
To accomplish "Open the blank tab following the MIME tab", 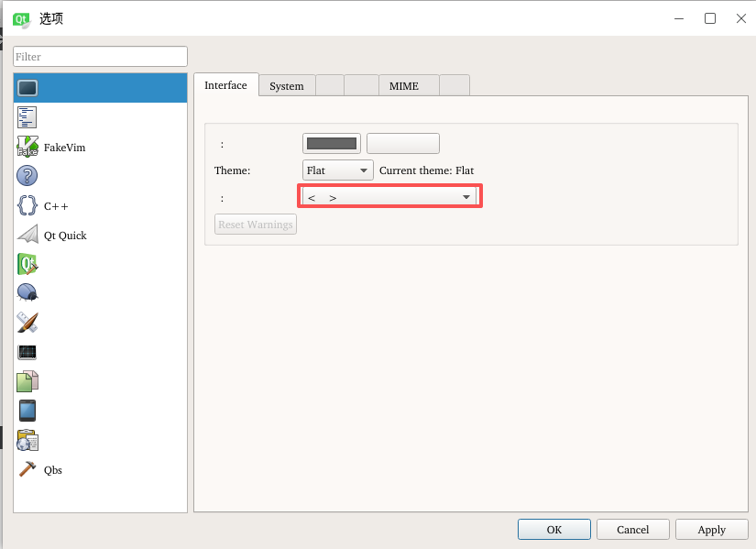I will tap(455, 86).
